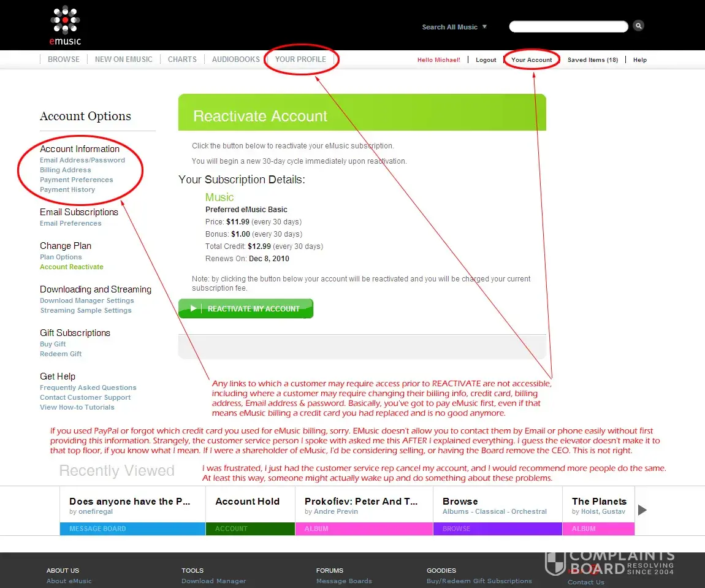
Task: Open the Search All Music dropdown
Action: point(454,27)
